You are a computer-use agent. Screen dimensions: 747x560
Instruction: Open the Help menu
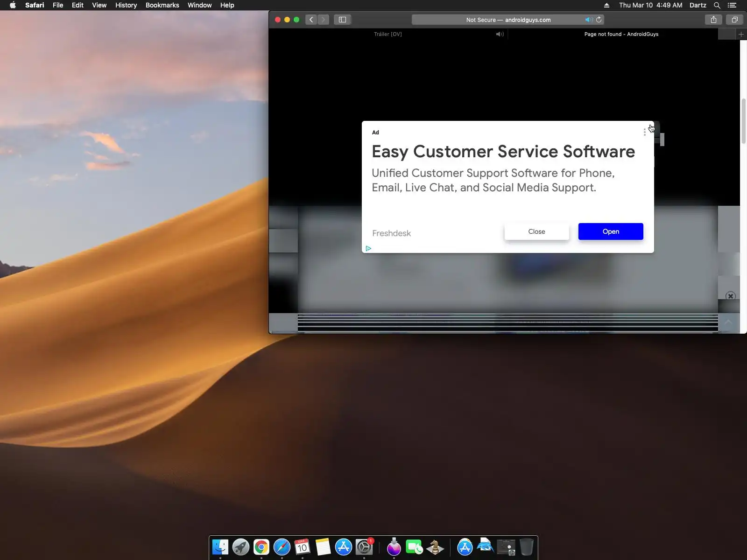pyautogui.click(x=227, y=5)
